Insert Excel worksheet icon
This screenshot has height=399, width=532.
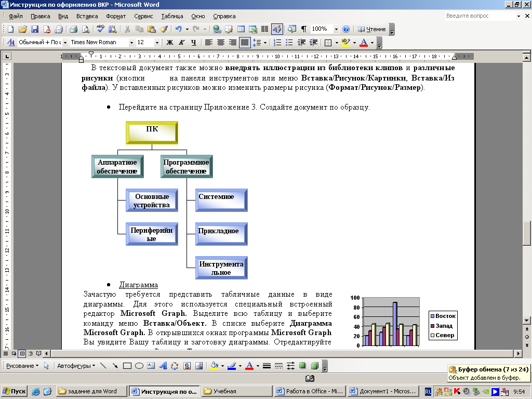[x=253, y=29]
